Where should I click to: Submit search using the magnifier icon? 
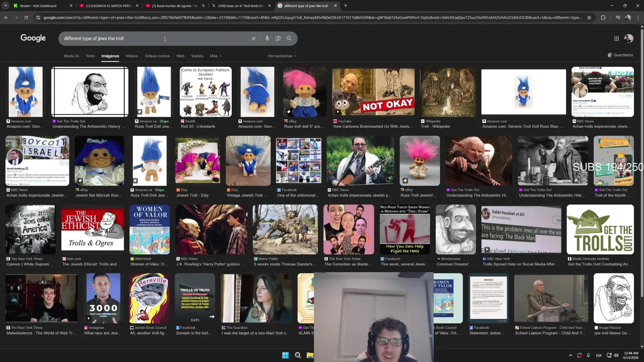coord(289,39)
